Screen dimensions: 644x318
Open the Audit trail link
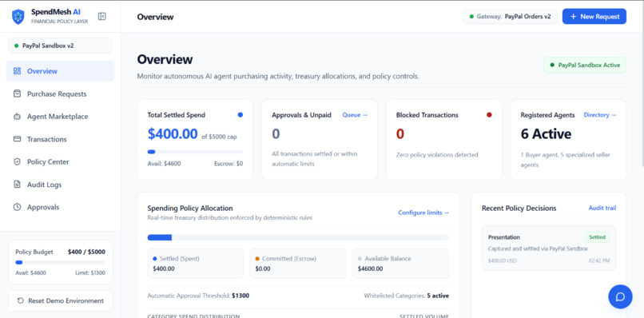pyautogui.click(x=602, y=209)
